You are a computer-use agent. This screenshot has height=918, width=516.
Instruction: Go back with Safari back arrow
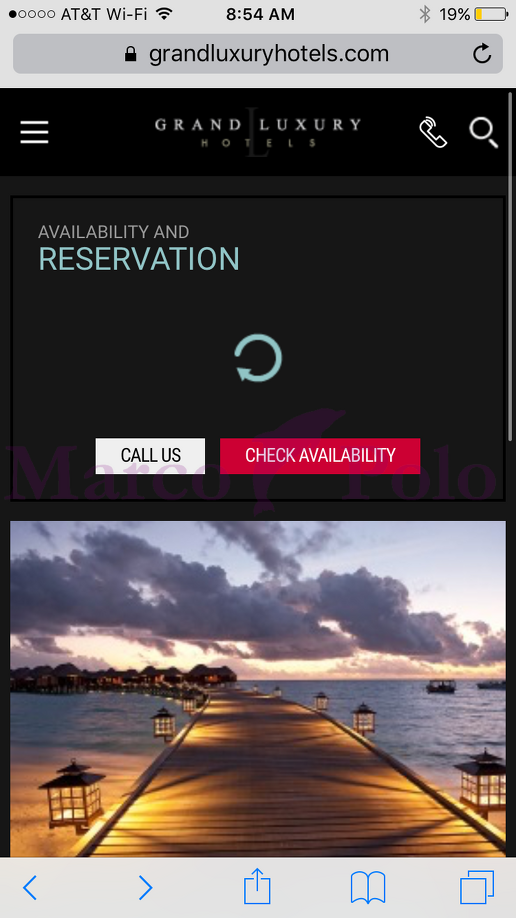pyautogui.click(x=30, y=888)
